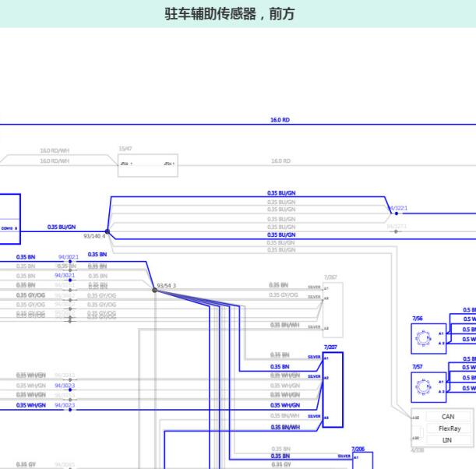Click 0.35 BU/GN label next to CON10

(62, 227)
